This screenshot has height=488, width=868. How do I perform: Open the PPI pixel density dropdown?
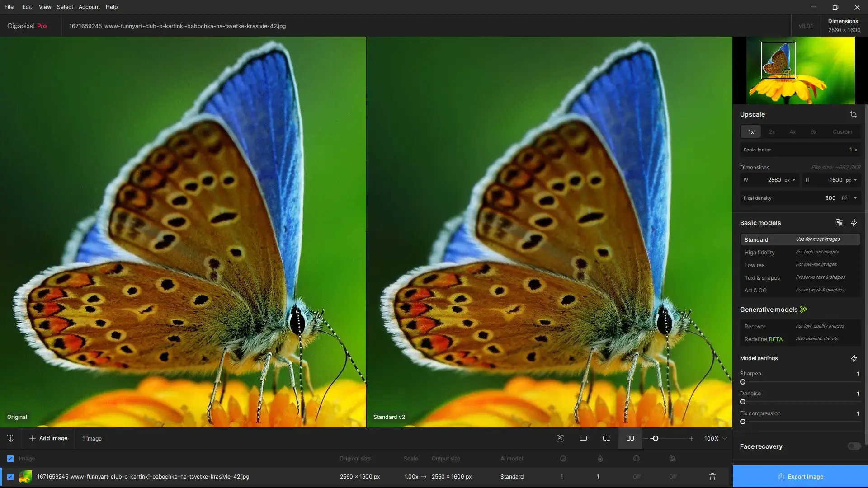(849, 198)
